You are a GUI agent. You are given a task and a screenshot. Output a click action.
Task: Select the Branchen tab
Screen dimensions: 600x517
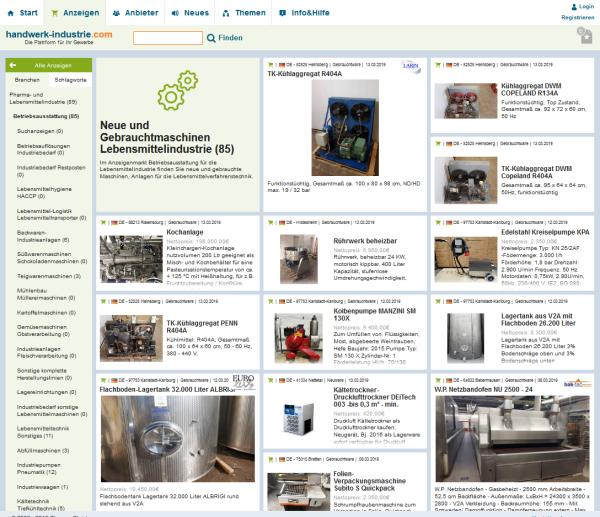tap(27, 78)
